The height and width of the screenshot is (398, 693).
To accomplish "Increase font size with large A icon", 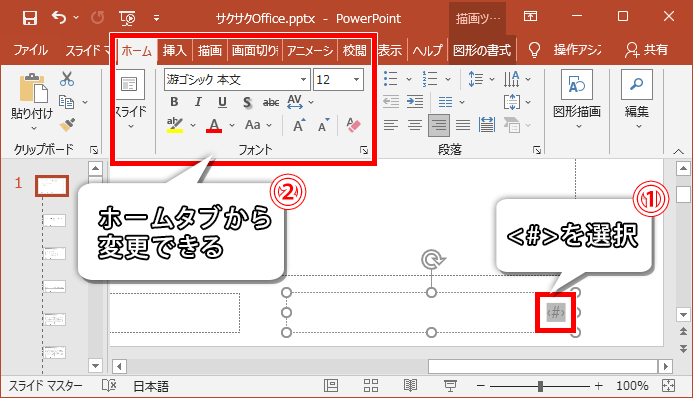I will click(x=300, y=125).
